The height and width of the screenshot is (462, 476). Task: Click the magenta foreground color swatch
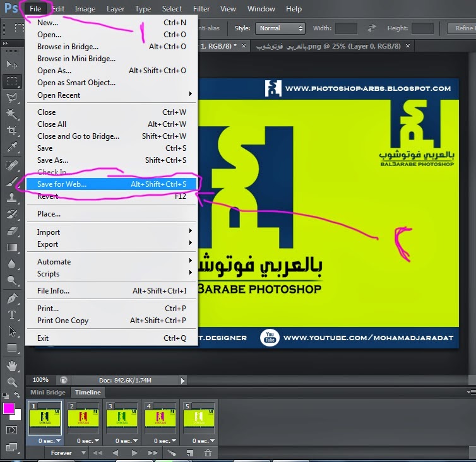pos(8,408)
